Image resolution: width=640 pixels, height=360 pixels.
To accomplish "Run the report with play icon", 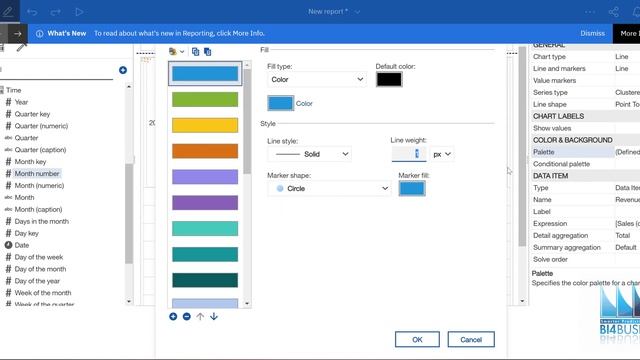I will pyautogui.click(x=79, y=12).
